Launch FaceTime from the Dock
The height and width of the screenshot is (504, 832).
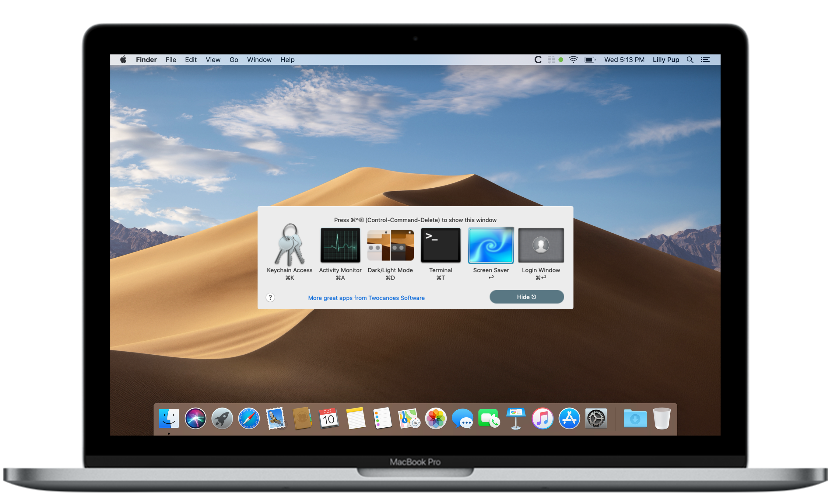(489, 418)
